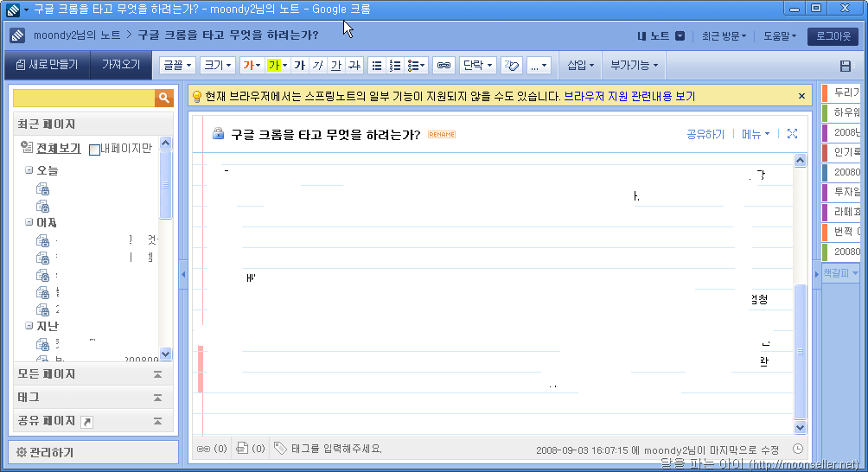
Task: Open the 글꼴 font dropdown
Action: point(178,66)
